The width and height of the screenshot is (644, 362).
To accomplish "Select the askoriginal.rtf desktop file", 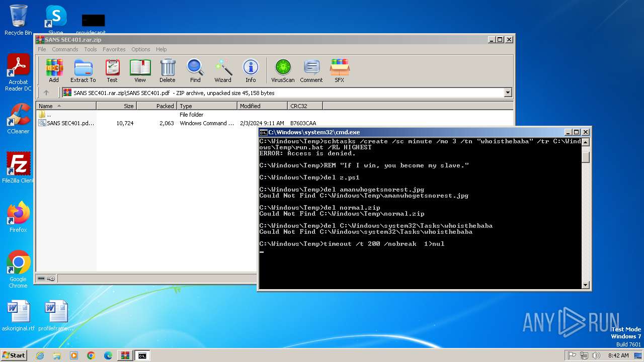I will (19, 316).
